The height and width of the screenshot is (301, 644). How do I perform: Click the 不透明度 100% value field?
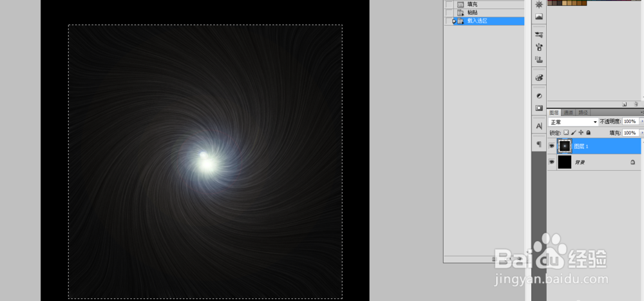tap(630, 121)
